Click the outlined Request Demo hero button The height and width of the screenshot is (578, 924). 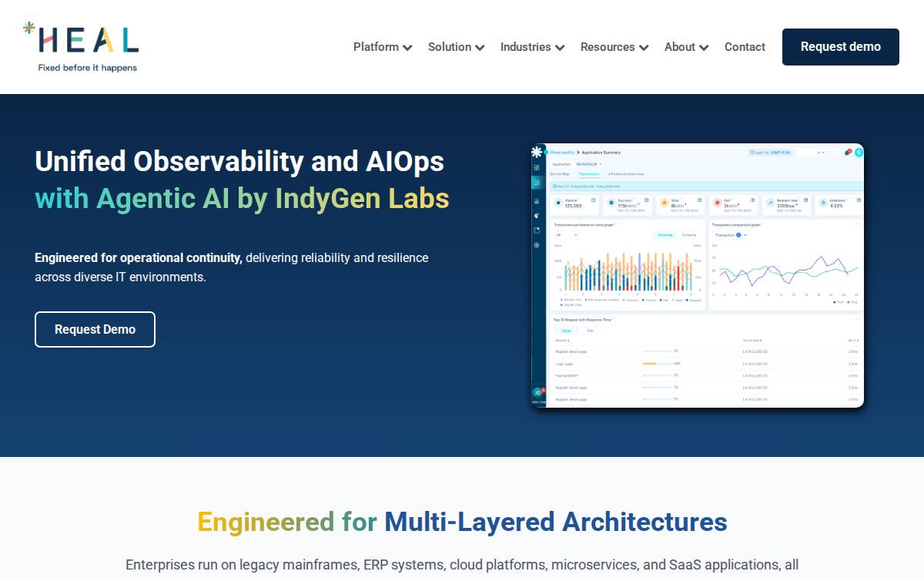(95, 329)
